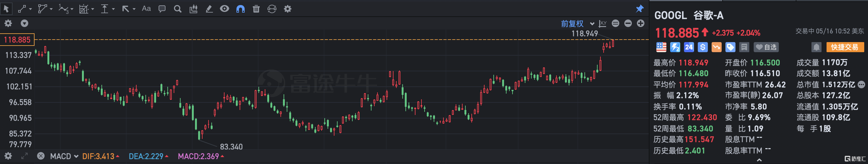Image resolution: width=868 pixels, height=164 pixels.
Task: Expand the polygon tool dropdown arrow
Action: coord(51,9)
